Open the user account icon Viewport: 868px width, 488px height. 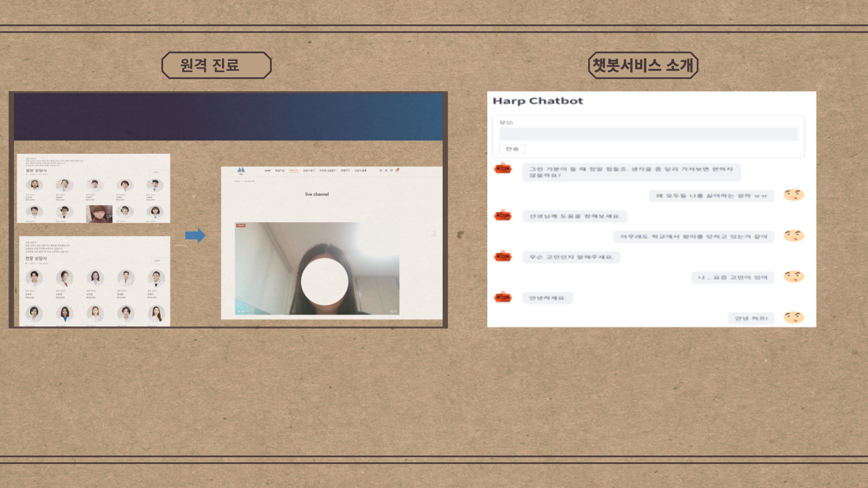pyautogui.click(x=386, y=170)
